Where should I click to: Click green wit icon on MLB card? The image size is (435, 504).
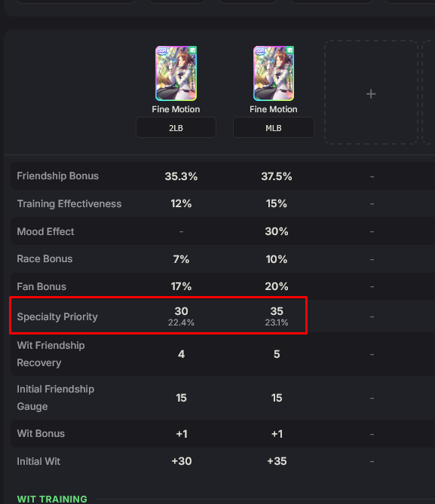[290, 50]
